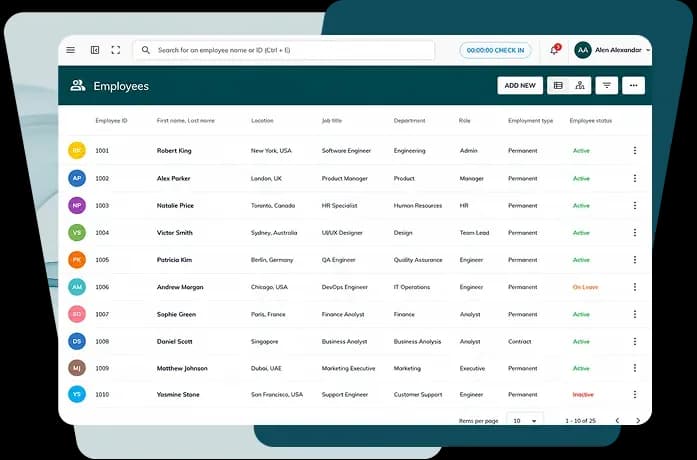Click Robert King's yellow avatar
697x460 pixels.
click(77, 151)
